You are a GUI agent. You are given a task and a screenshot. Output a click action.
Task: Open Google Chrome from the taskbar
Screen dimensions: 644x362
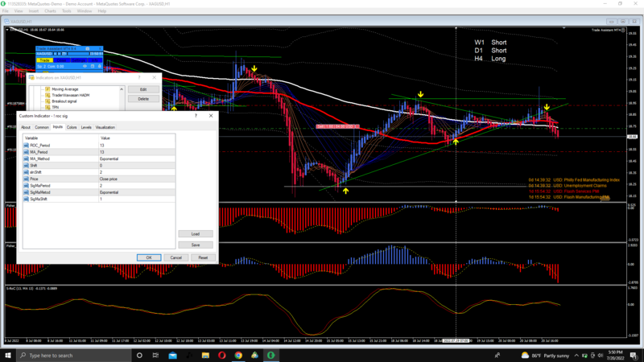click(238, 355)
